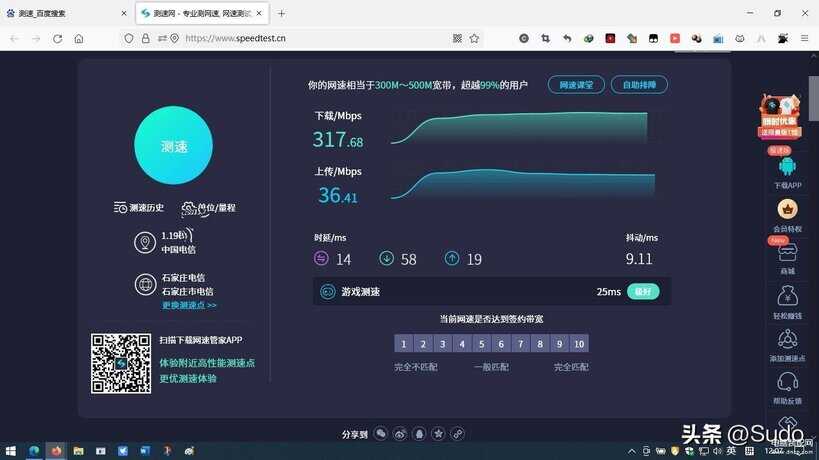Screen dimensions: 819x460
Task: Open a new browser tab
Action: coord(281,13)
